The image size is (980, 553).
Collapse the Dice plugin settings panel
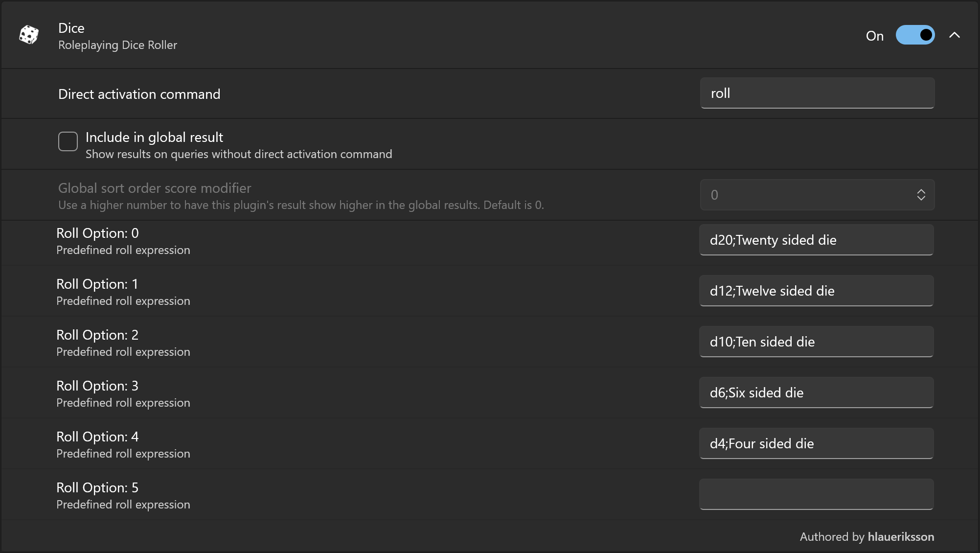(954, 35)
